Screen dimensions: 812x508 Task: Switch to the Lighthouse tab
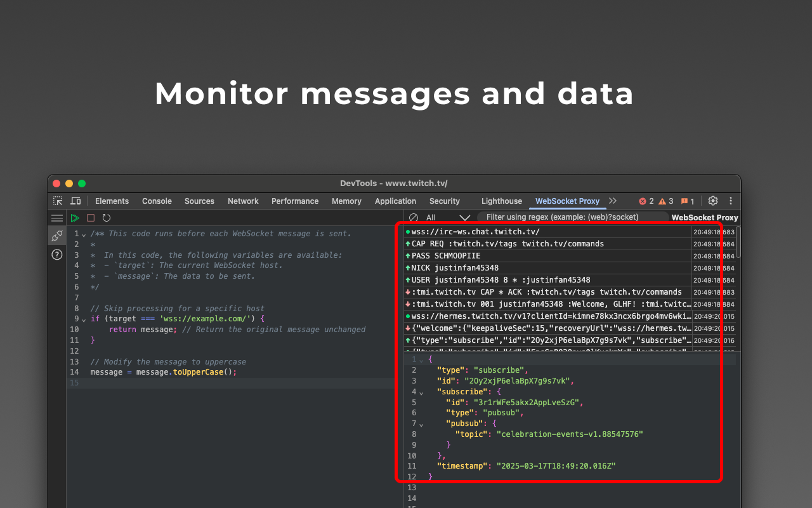tap(502, 201)
